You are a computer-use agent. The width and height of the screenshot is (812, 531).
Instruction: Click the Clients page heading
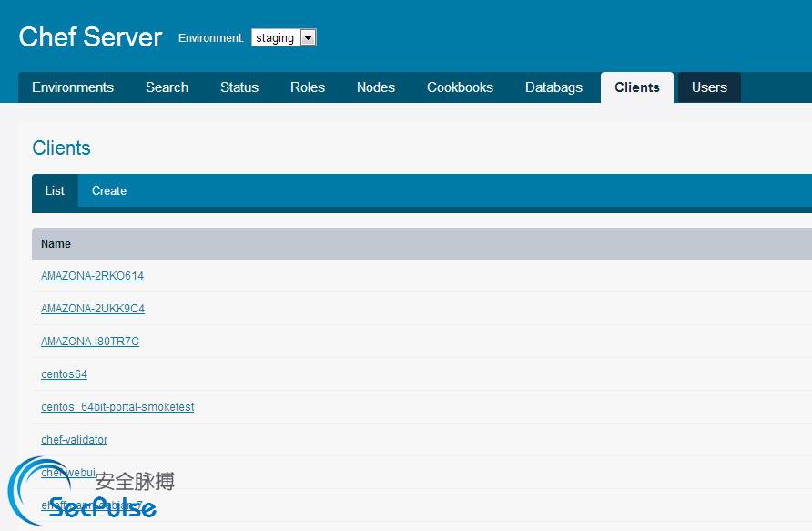61,148
